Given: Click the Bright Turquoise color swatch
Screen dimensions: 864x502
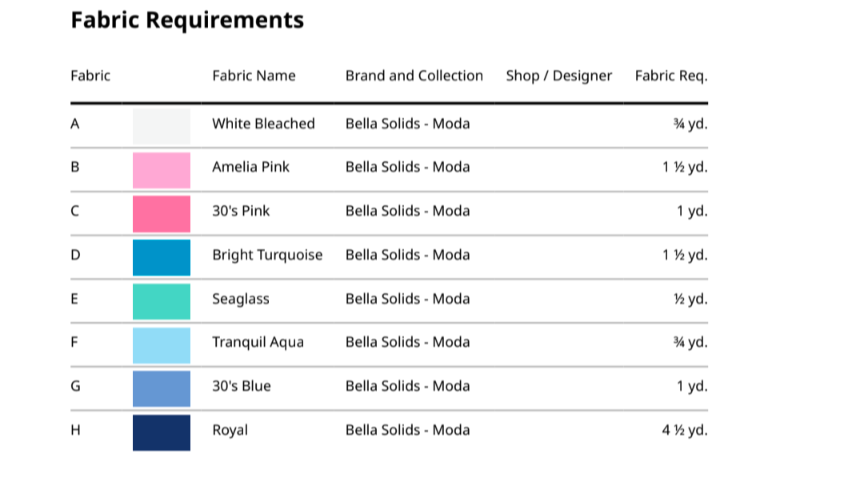Looking at the screenshot, I should point(161,257).
